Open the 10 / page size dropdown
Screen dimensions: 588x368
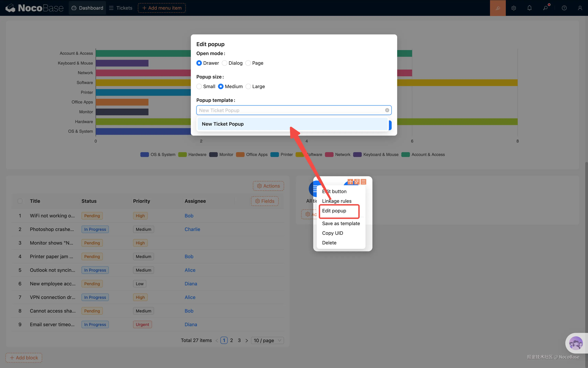(267, 340)
